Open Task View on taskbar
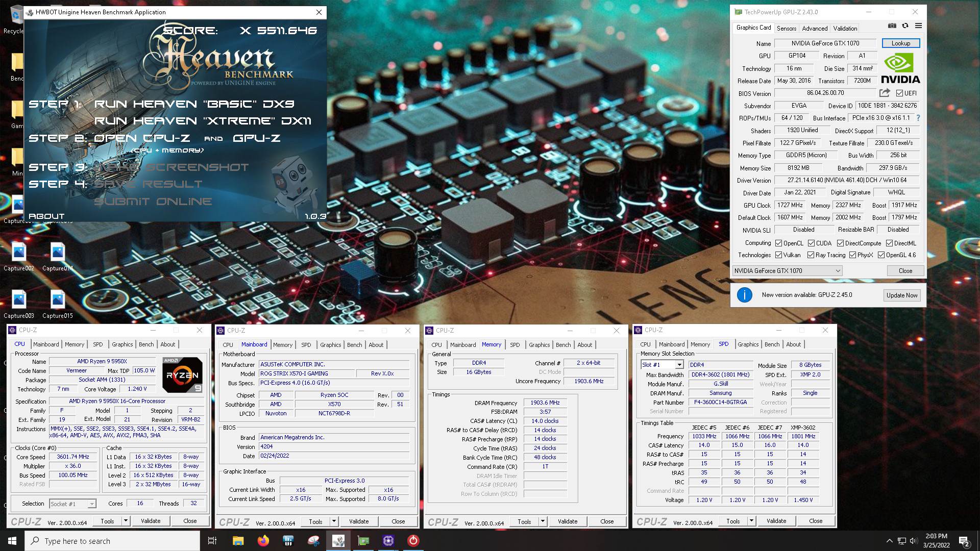980x551 pixels. pyautogui.click(x=212, y=541)
